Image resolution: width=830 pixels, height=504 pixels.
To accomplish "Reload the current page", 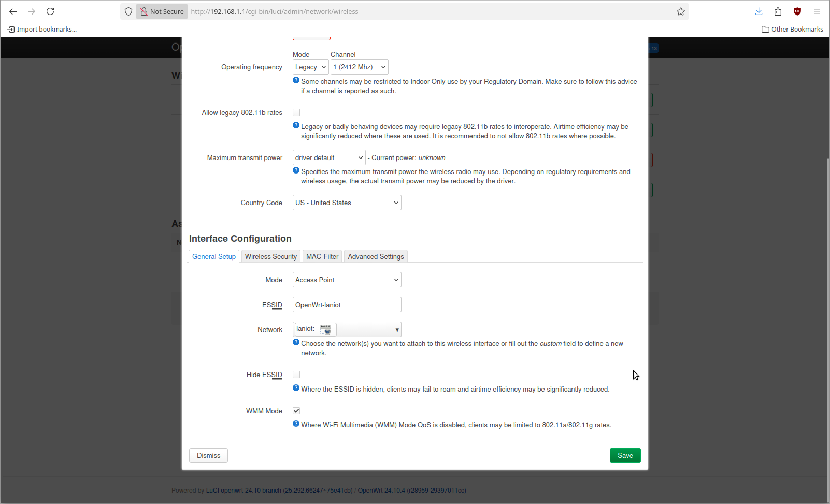I will [x=50, y=11].
